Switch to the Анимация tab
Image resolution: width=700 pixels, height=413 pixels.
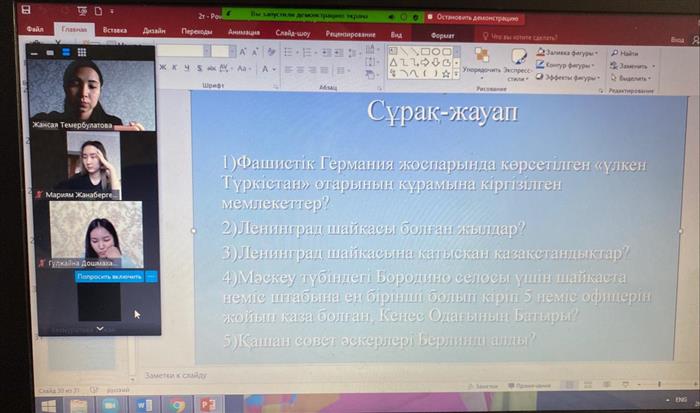click(x=243, y=31)
